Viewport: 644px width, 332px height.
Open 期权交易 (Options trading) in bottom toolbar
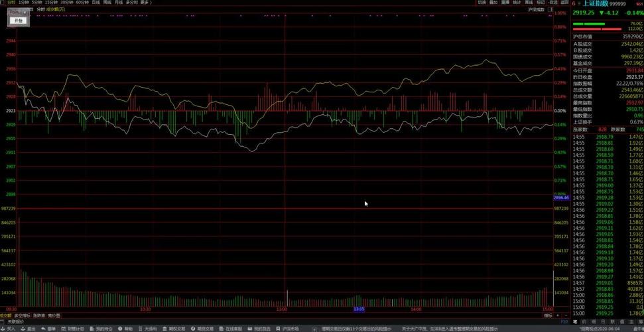point(175,329)
